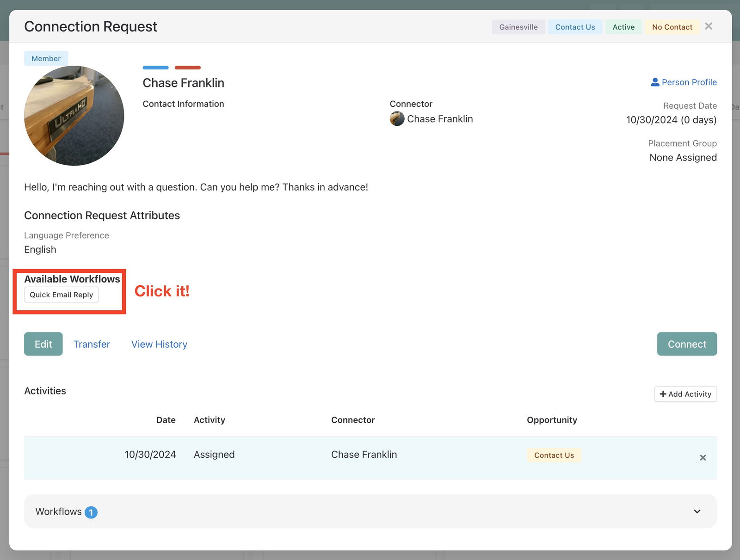Close the Connection Request dialog
740x560 pixels.
[x=708, y=26]
